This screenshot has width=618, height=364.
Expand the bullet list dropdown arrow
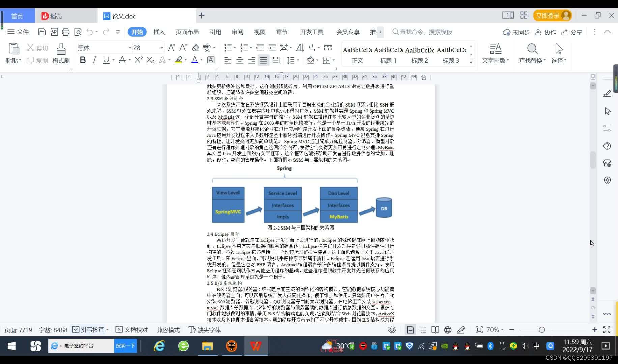(235, 48)
